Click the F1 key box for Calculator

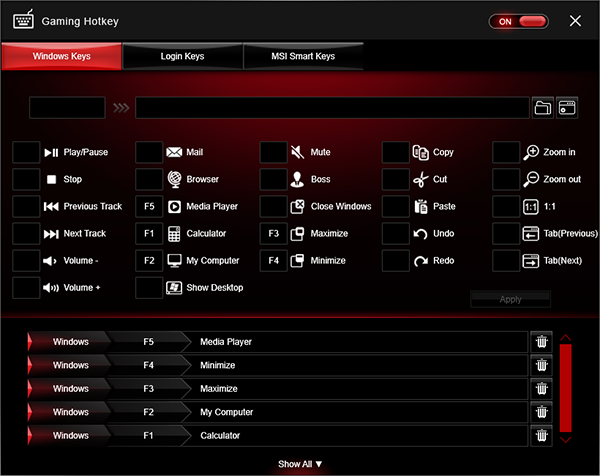click(x=149, y=234)
